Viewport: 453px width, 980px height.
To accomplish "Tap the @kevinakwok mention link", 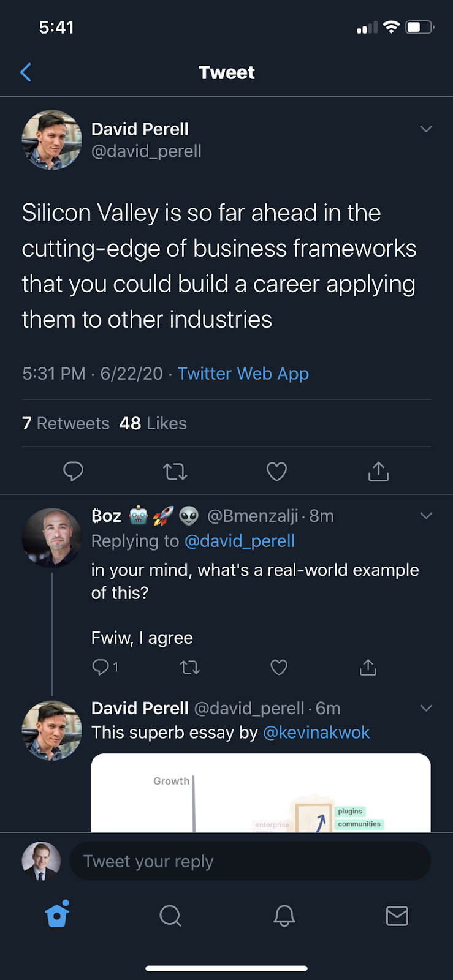I will tap(316, 733).
